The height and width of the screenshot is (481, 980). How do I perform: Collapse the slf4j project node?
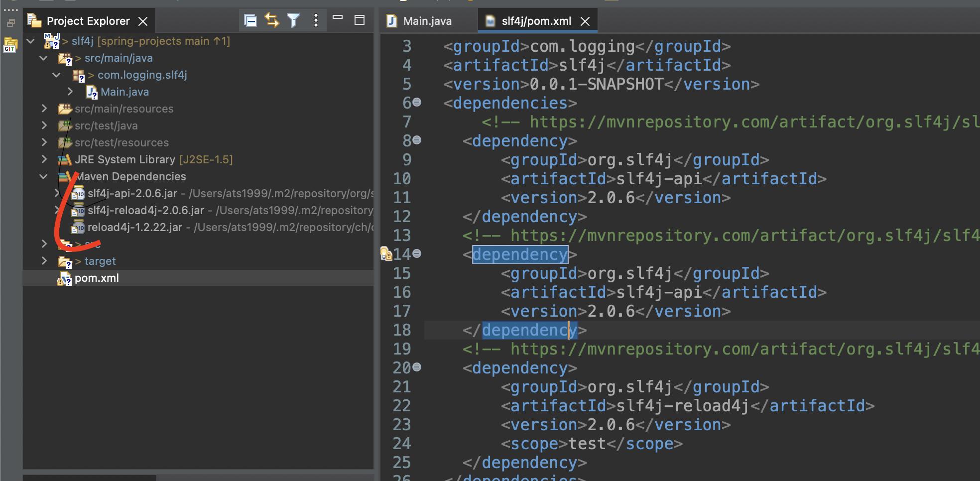pos(31,41)
